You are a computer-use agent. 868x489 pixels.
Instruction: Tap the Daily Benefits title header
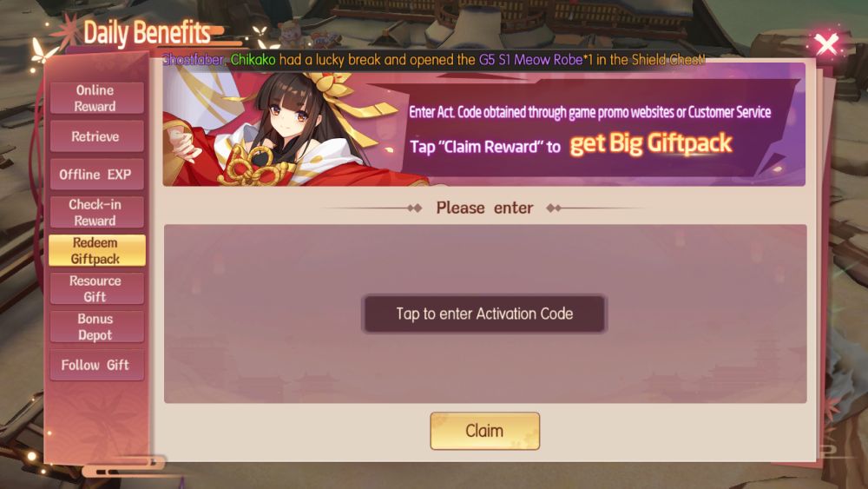(x=148, y=33)
